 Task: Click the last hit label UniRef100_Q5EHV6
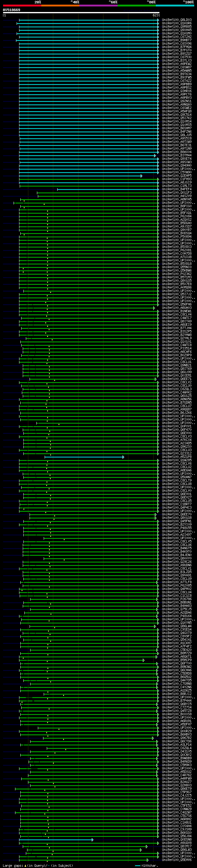pos(176,860)
